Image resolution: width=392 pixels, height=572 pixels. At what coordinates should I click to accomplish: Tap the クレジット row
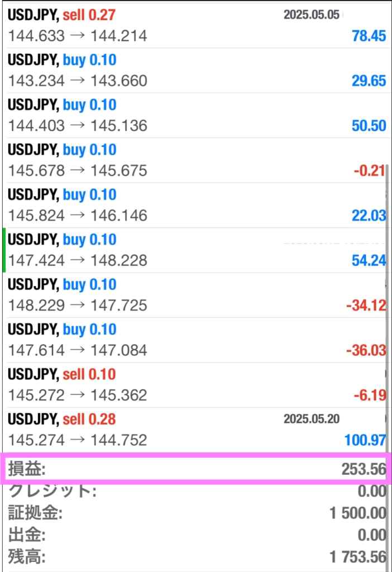tap(196, 491)
